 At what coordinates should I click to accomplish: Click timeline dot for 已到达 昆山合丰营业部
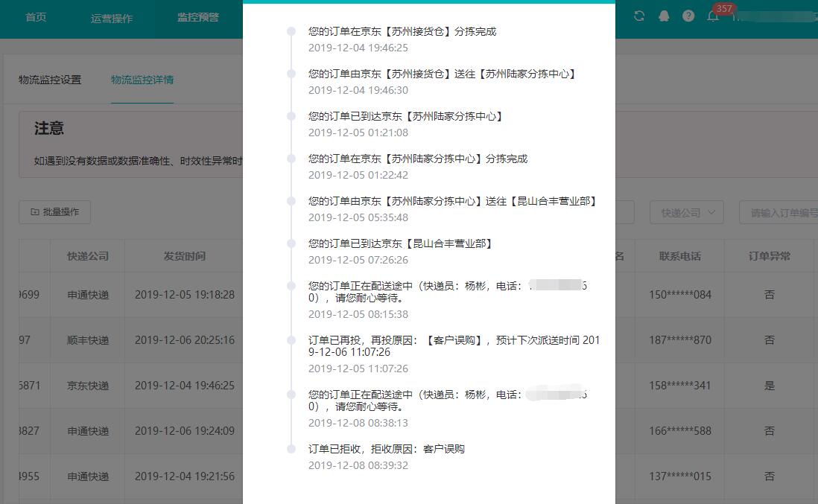[x=291, y=243]
